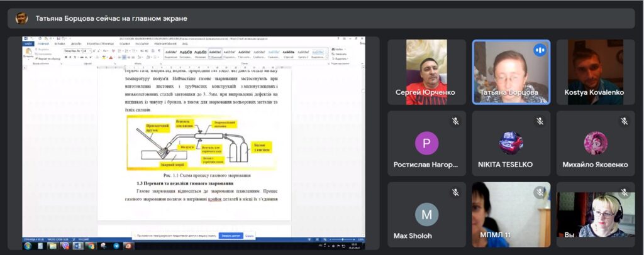Click the Word zoom slider in status bar
The height and width of the screenshot is (255, 644).
343,239
